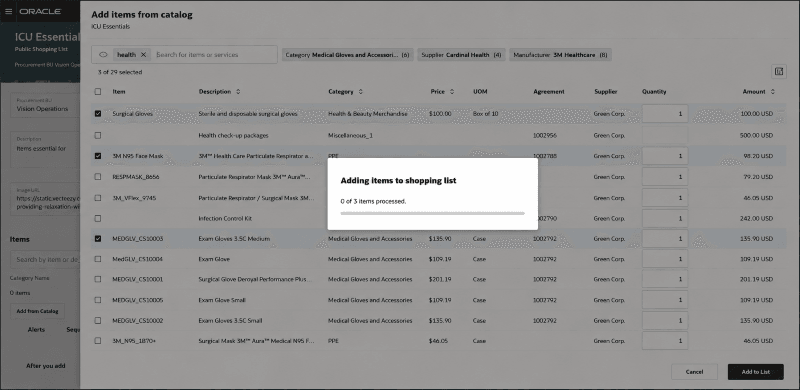Open the column settings icon
The height and width of the screenshot is (390, 800).
point(779,71)
